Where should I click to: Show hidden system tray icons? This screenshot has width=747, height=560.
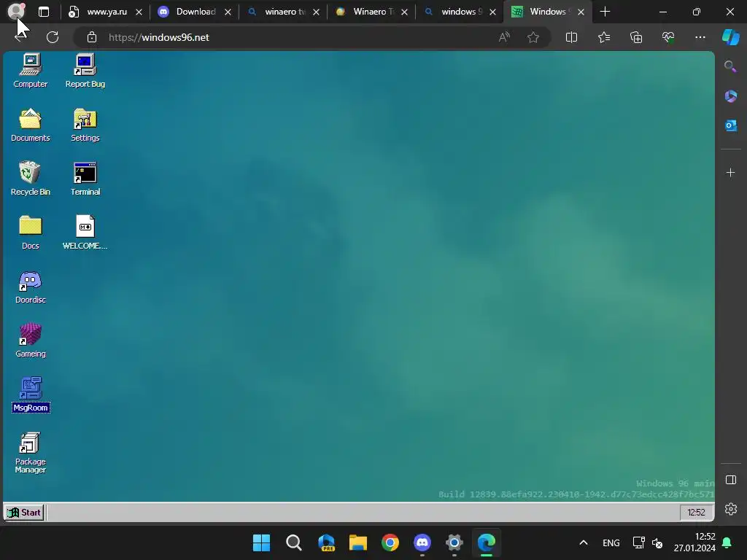click(583, 542)
